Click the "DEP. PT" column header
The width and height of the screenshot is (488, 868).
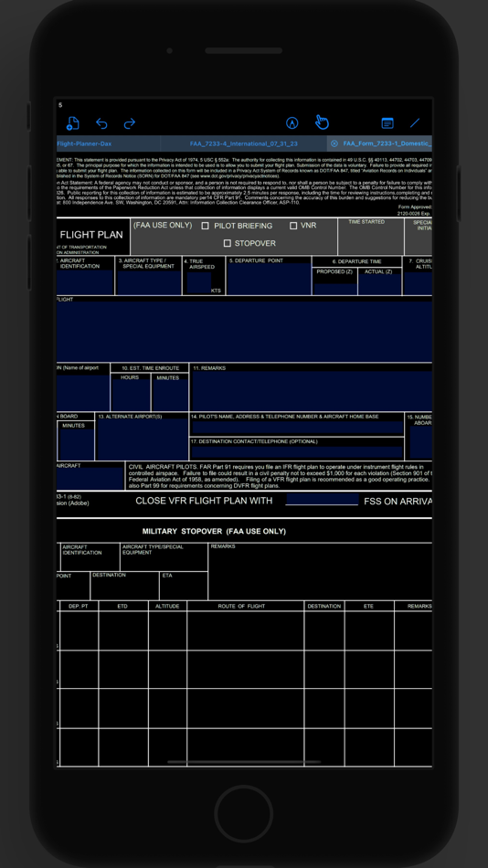pyautogui.click(x=78, y=606)
